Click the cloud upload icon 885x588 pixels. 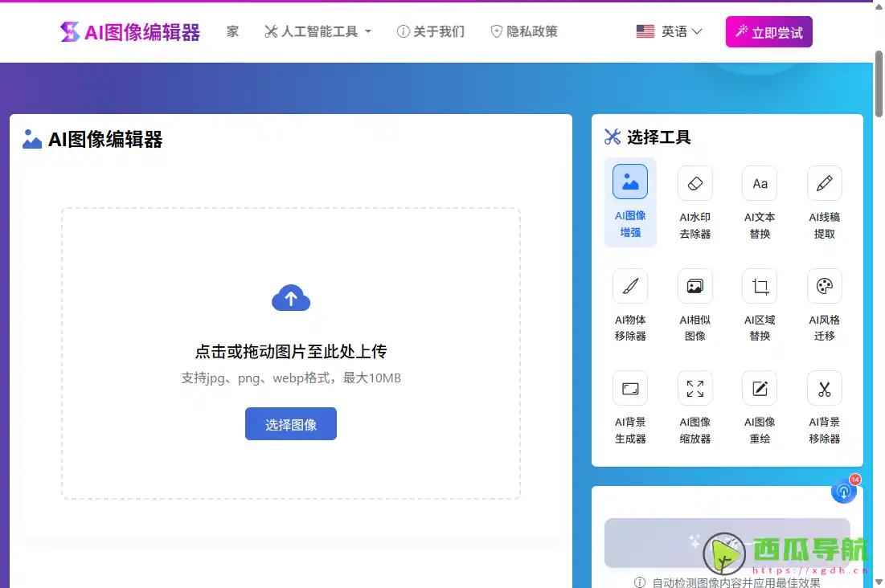point(291,297)
